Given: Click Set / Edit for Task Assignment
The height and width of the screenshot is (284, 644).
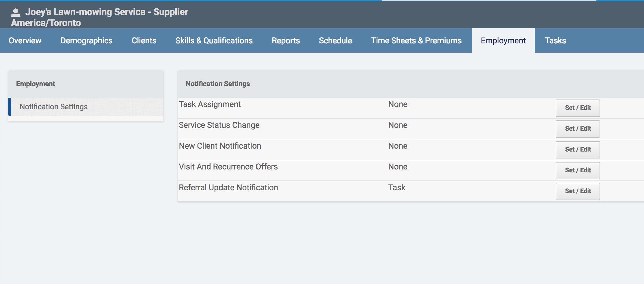Looking at the screenshot, I should click(x=578, y=108).
